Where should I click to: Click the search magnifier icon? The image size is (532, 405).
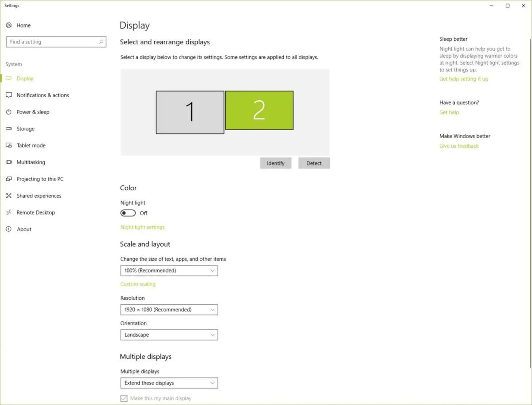point(101,42)
